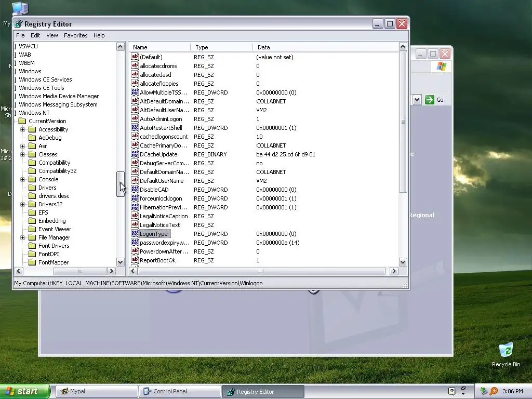Click the allocatecdroms string icon
Screen dimensions: 532x399
[x=135, y=66]
